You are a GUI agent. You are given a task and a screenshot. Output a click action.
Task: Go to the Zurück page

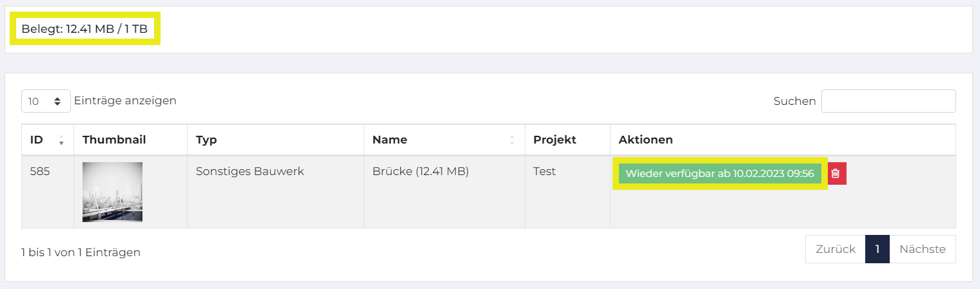tap(836, 249)
